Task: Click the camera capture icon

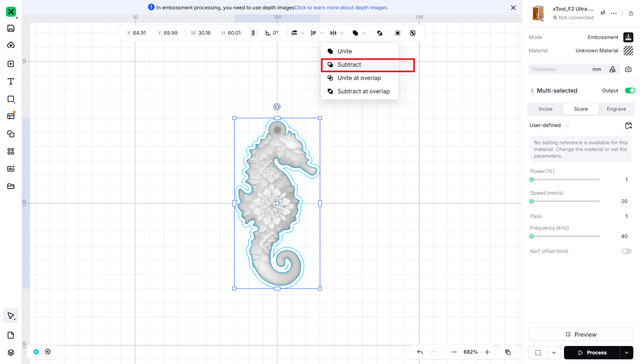Action: click(x=628, y=69)
